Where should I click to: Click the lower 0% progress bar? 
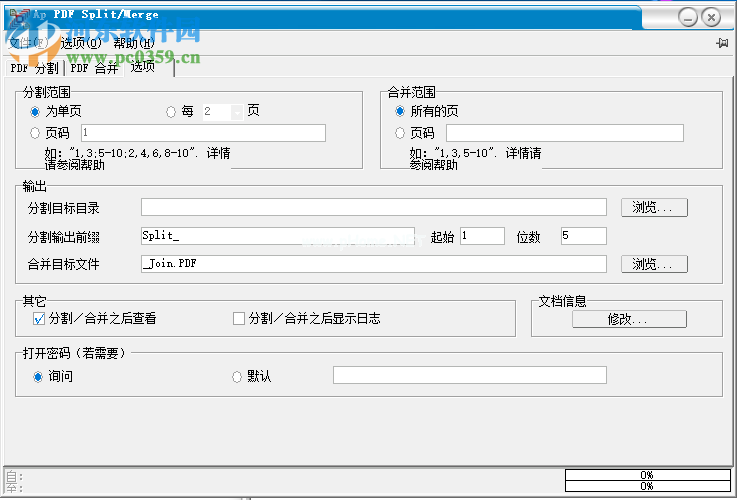(x=648, y=486)
